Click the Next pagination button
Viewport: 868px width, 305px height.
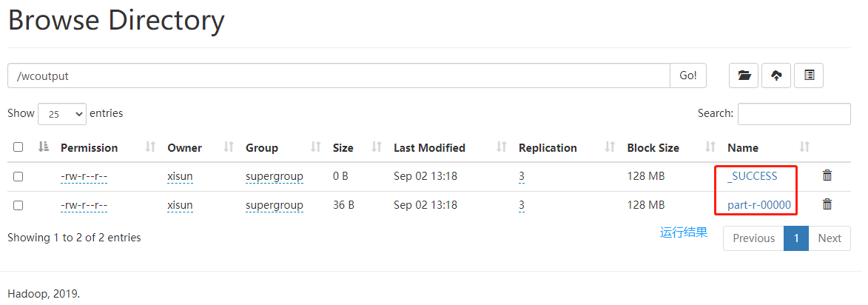(829, 238)
